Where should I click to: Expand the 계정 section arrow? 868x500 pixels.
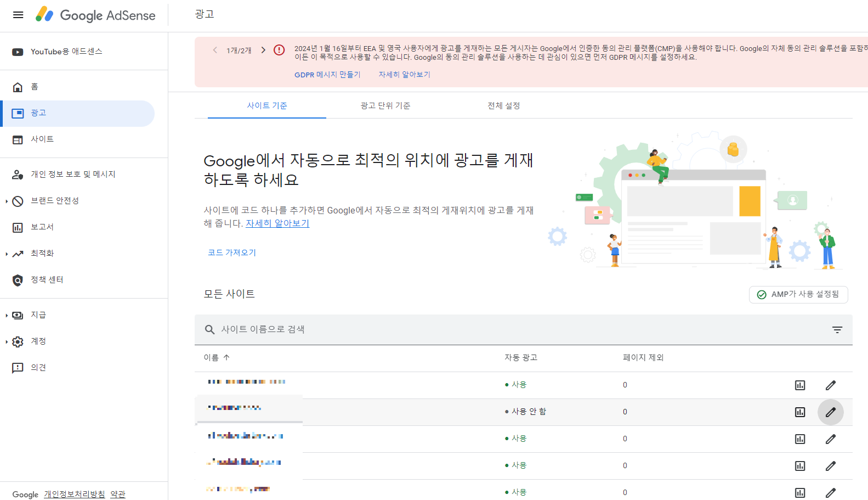pyautogui.click(x=7, y=342)
